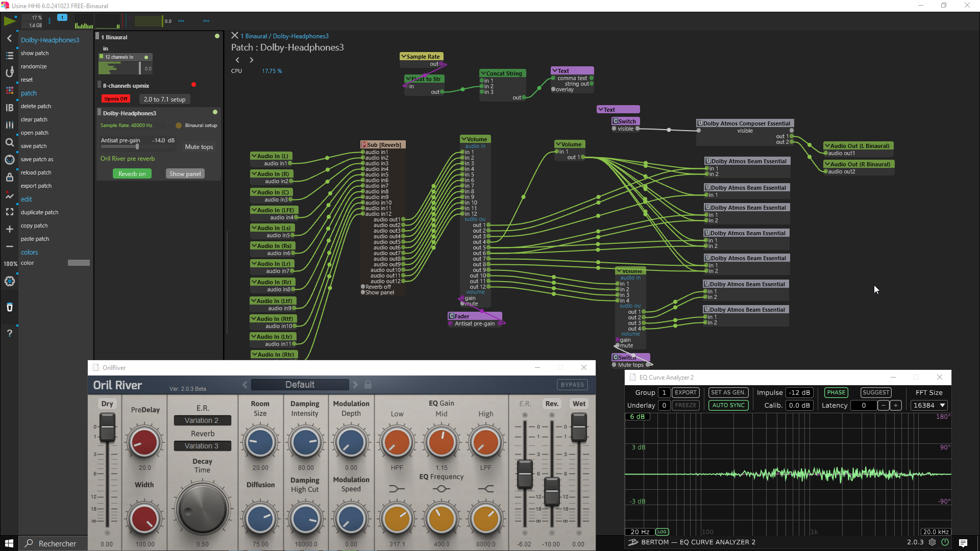
Task: Click save patch as menu item
Action: [x=37, y=159]
